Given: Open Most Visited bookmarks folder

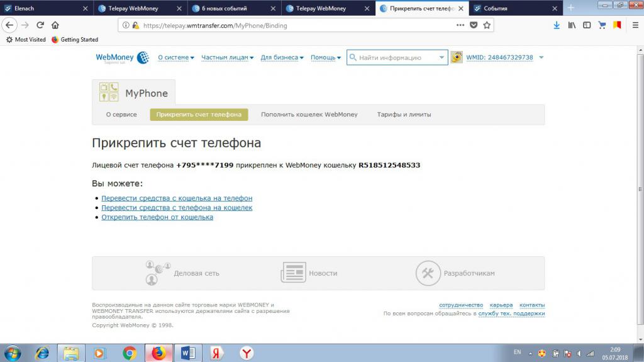Looking at the screenshot, I should click(25, 40).
